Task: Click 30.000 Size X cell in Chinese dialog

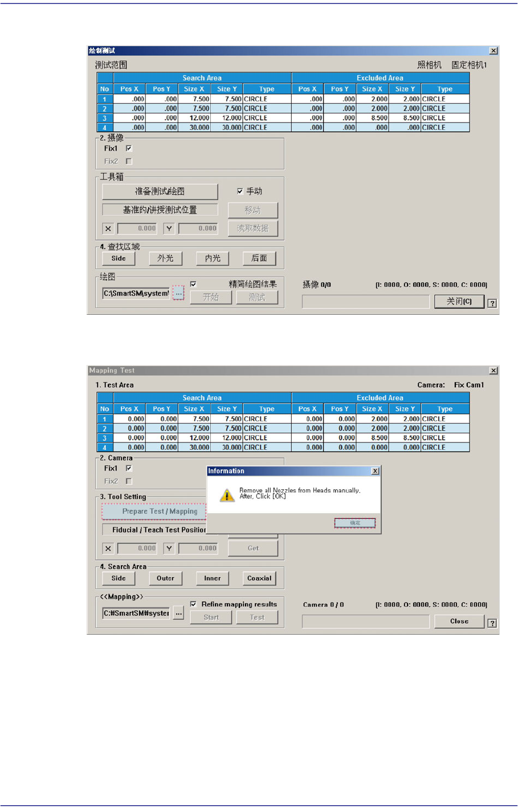Action: (194, 128)
